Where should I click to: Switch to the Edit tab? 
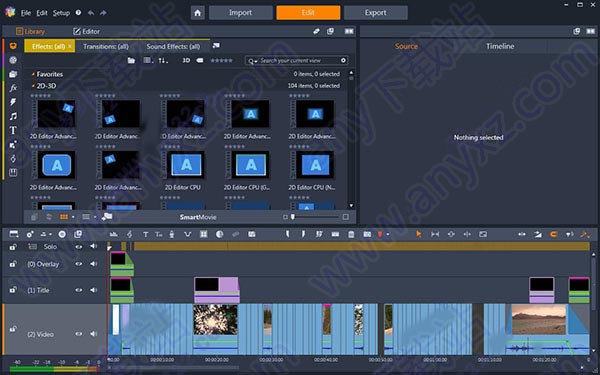pos(308,13)
